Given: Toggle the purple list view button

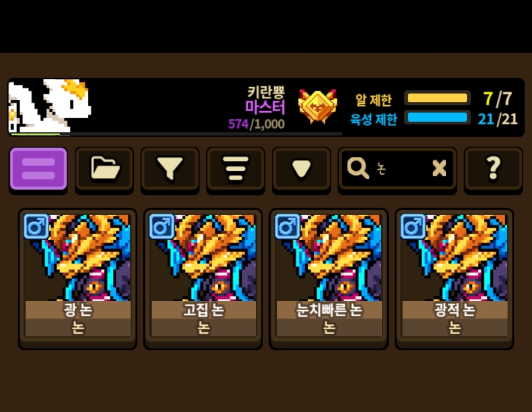Looking at the screenshot, I should pos(38,169).
